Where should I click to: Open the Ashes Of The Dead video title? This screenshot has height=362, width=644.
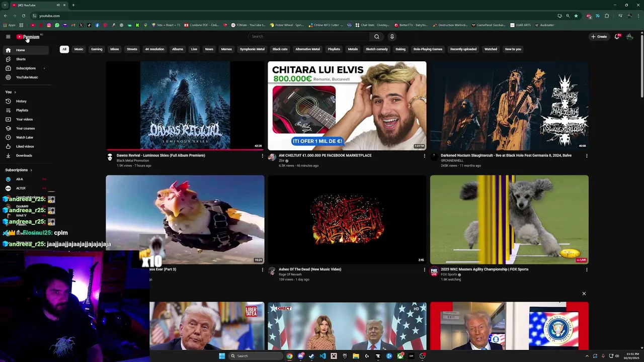pyautogui.click(x=310, y=269)
